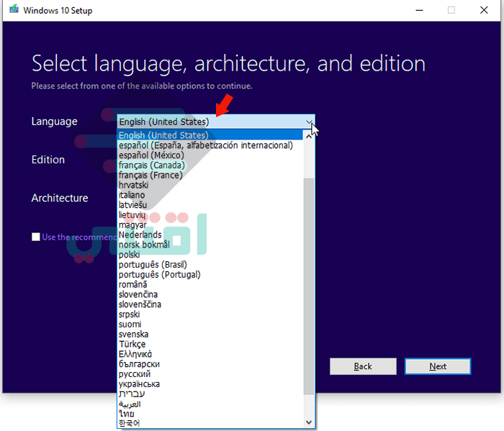Viewport: 504px width, 431px height.
Task: Click the language list scrollbar thumb
Action: 309,286
